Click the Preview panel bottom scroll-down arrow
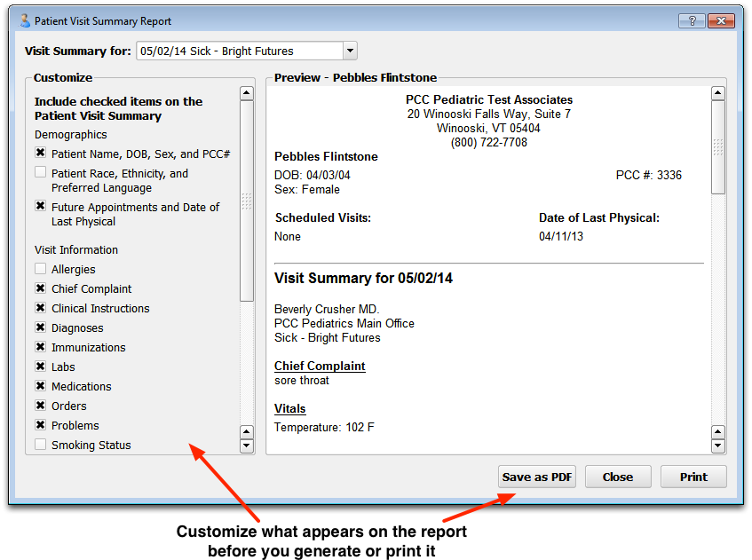The width and height of the screenshot is (752, 560). tap(718, 446)
